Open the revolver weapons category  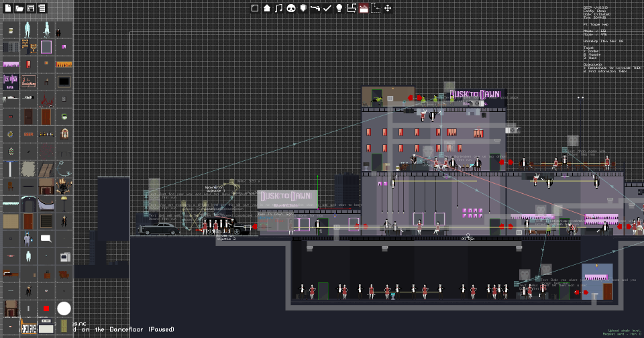(x=315, y=8)
